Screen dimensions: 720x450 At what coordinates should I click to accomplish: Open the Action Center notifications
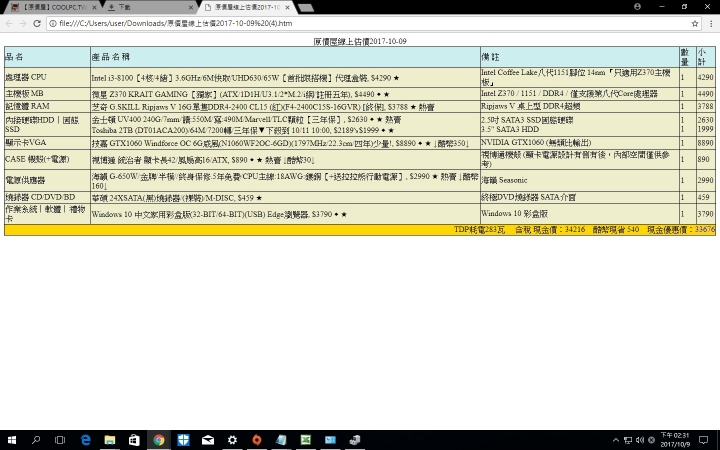(x=703, y=440)
